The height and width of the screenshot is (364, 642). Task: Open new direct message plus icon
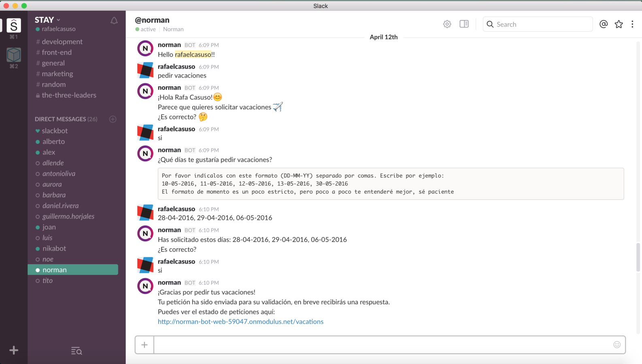click(x=113, y=119)
